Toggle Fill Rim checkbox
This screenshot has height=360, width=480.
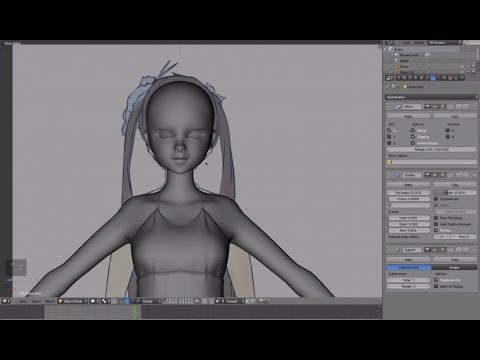click(x=436, y=230)
